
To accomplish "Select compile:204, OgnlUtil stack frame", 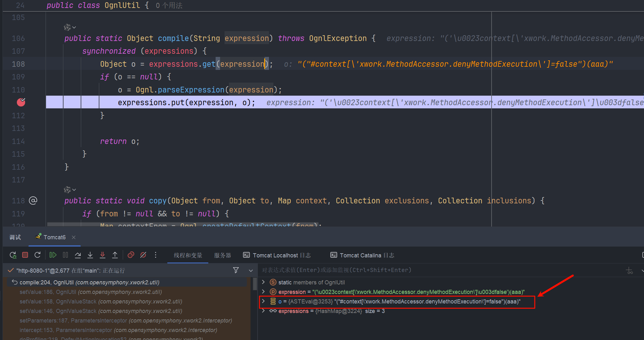I will tap(128, 282).
